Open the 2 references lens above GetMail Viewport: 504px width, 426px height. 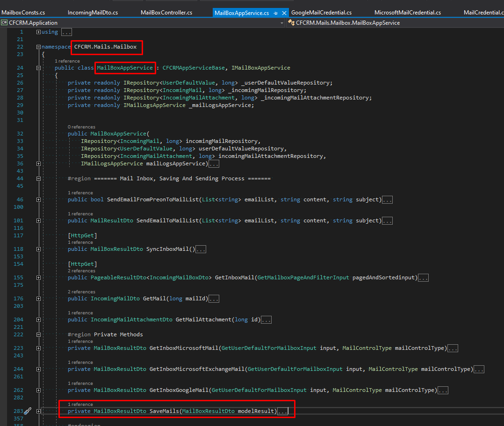tap(81, 292)
